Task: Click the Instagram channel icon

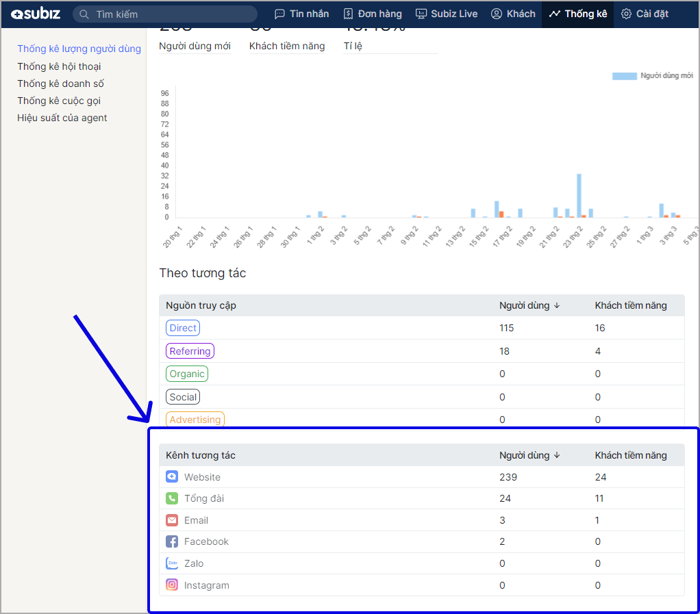Action: [172, 585]
